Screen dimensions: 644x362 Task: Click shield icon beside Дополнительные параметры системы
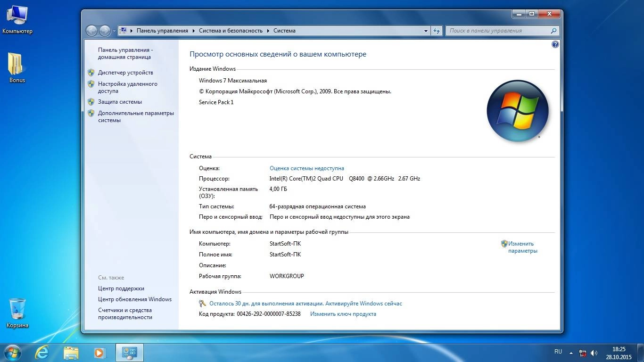pyautogui.click(x=91, y=113)
